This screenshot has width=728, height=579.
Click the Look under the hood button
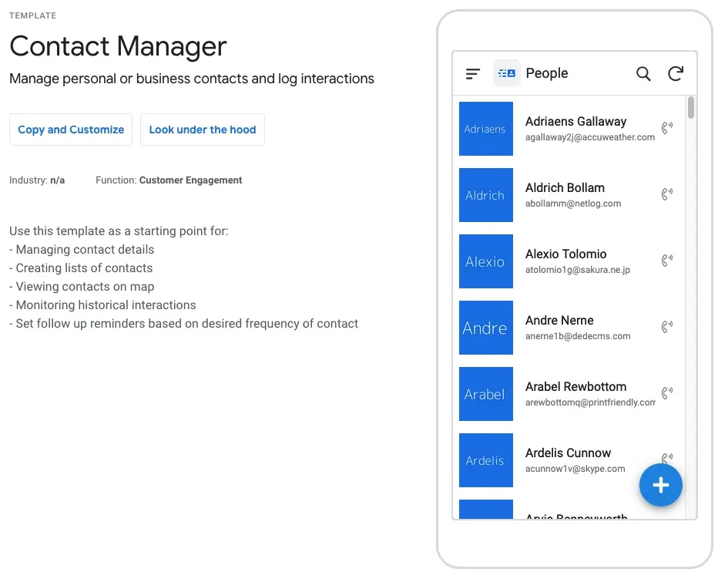[x=203, y=130]
